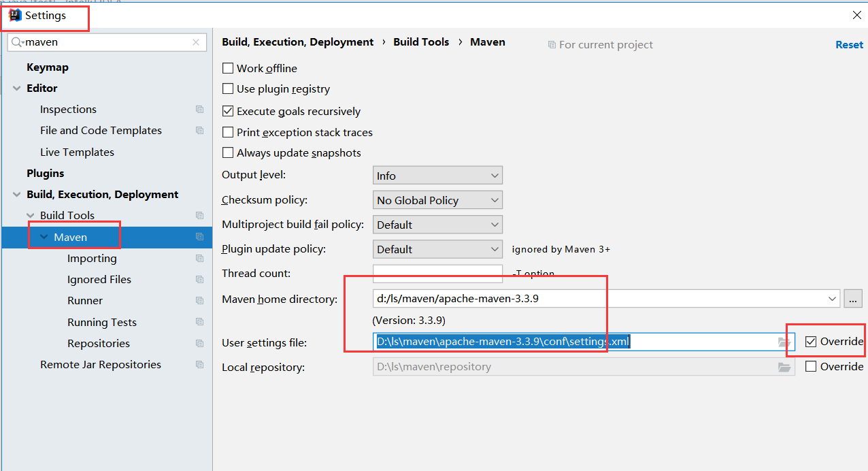Check Override for Local repository
Screen dimensions: 868x471
tap(811, 366)
